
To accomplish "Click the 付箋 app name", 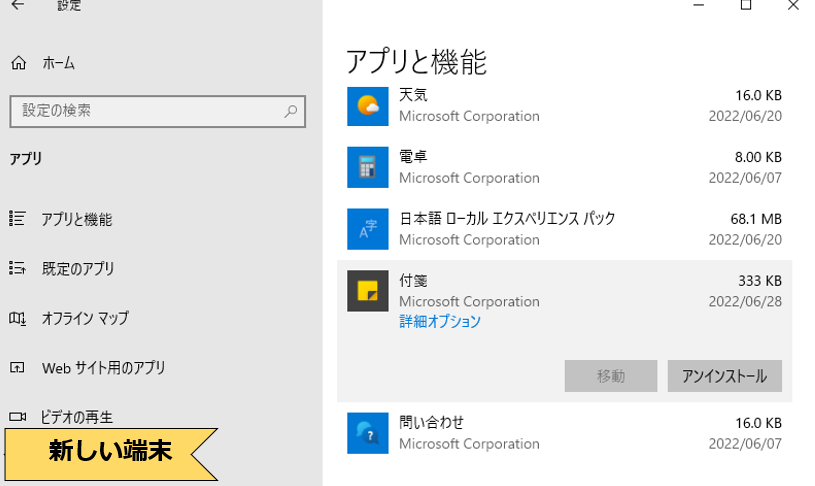I will pyautogui.click(x=413, y=281).
